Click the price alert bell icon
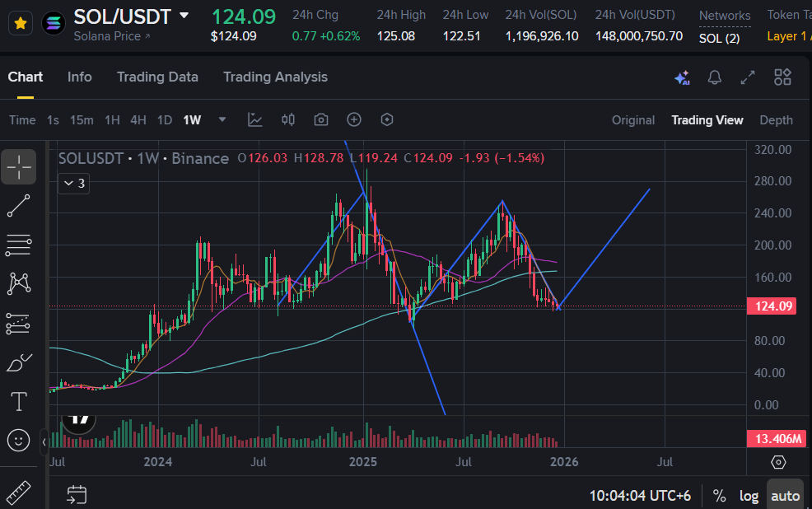 [715, 77]
